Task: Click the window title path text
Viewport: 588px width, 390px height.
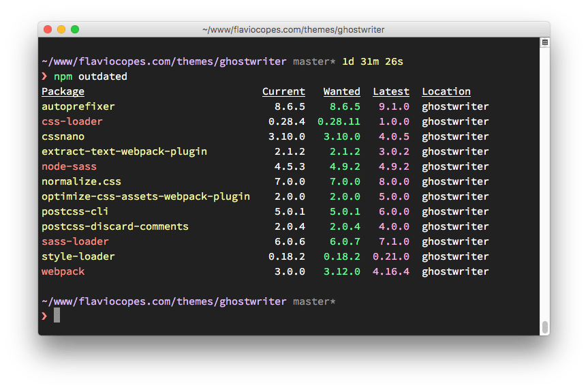Action: pos(293,29)
